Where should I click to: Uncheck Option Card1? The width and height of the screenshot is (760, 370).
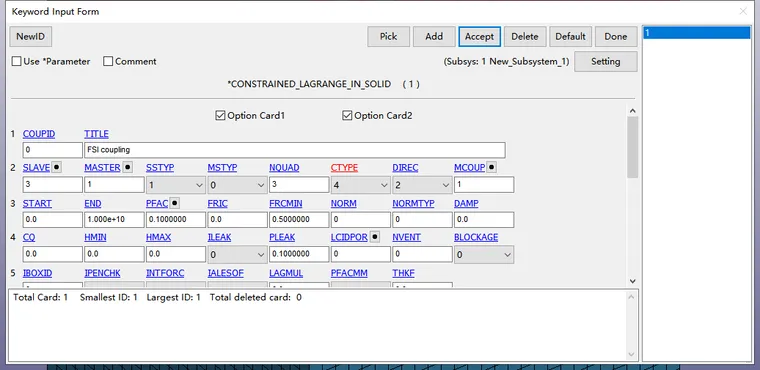[x=220, y=115]
